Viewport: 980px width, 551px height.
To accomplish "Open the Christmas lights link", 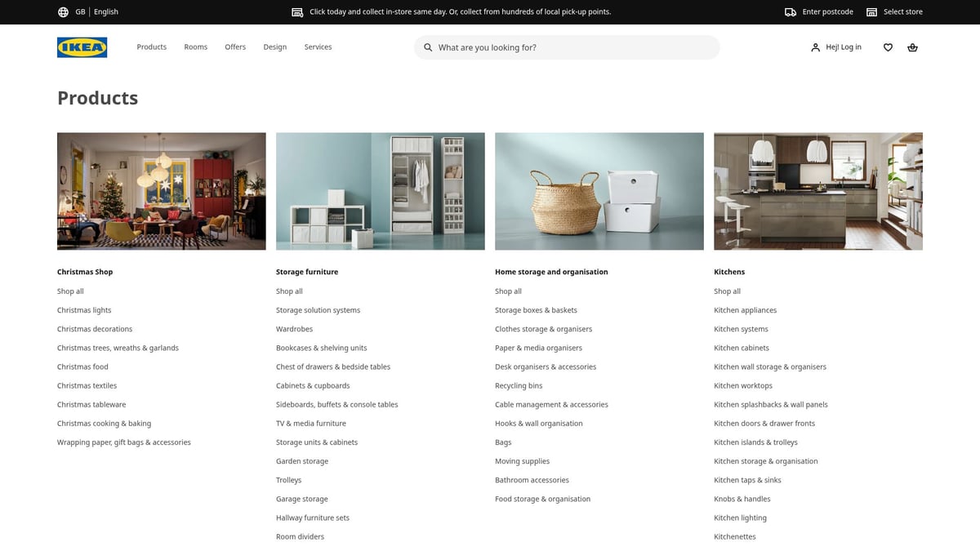I will pos(84,310).
